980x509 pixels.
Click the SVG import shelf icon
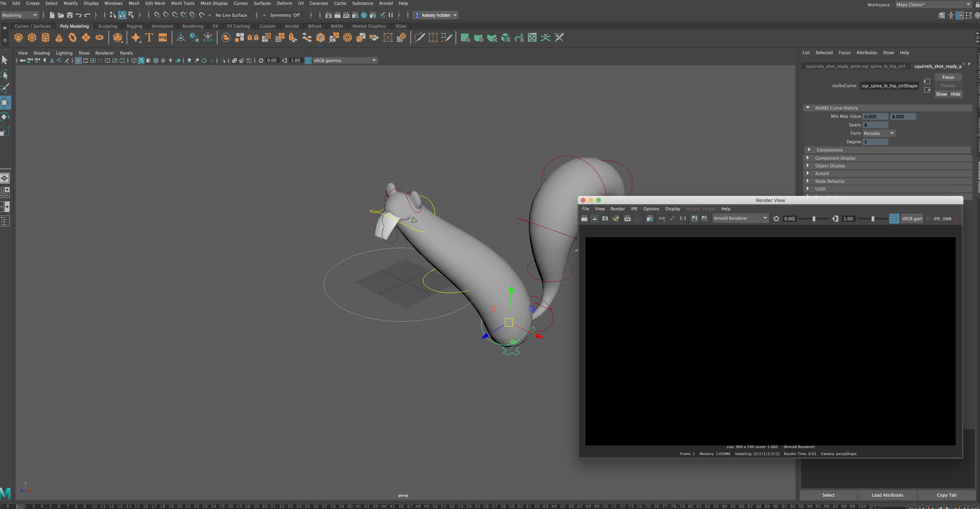point(163,38)
